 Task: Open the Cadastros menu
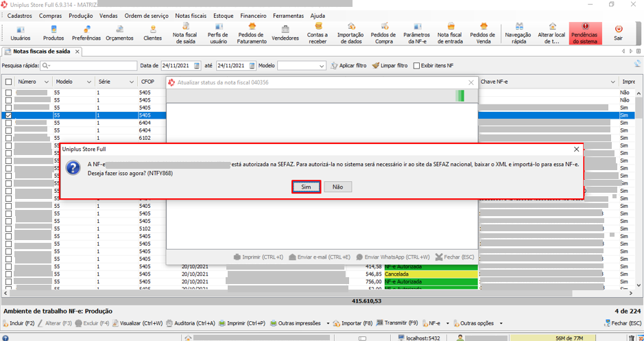tap(20, 16)
